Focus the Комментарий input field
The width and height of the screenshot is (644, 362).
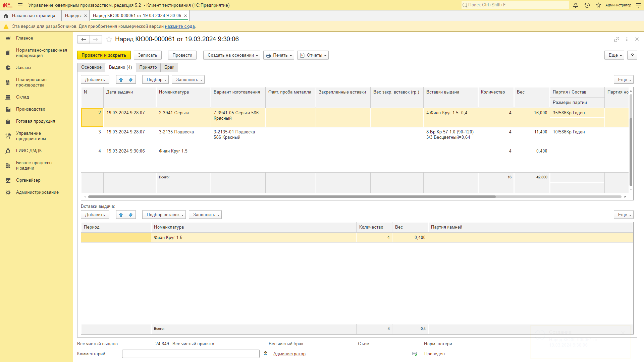point(191,354)
